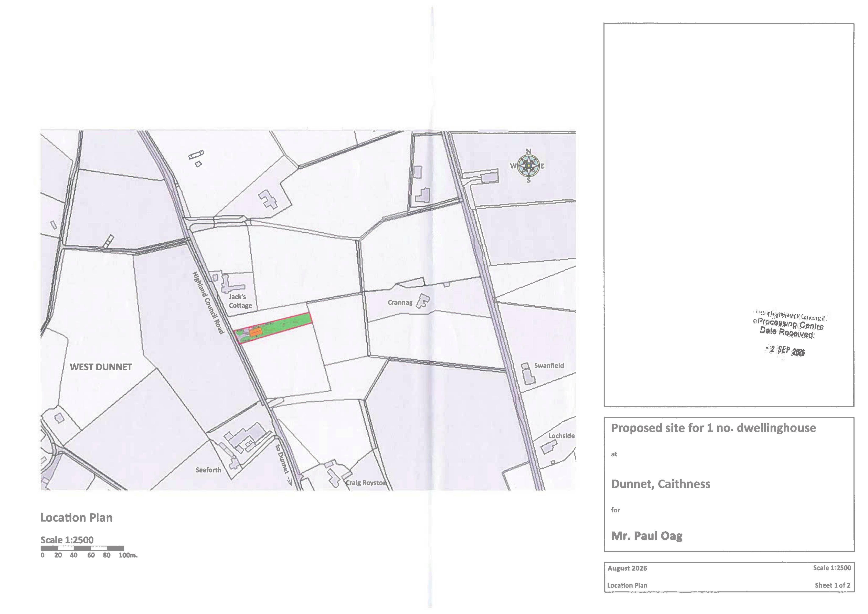Click the 'Mr. Paul Oag' name

coord(647,536)
